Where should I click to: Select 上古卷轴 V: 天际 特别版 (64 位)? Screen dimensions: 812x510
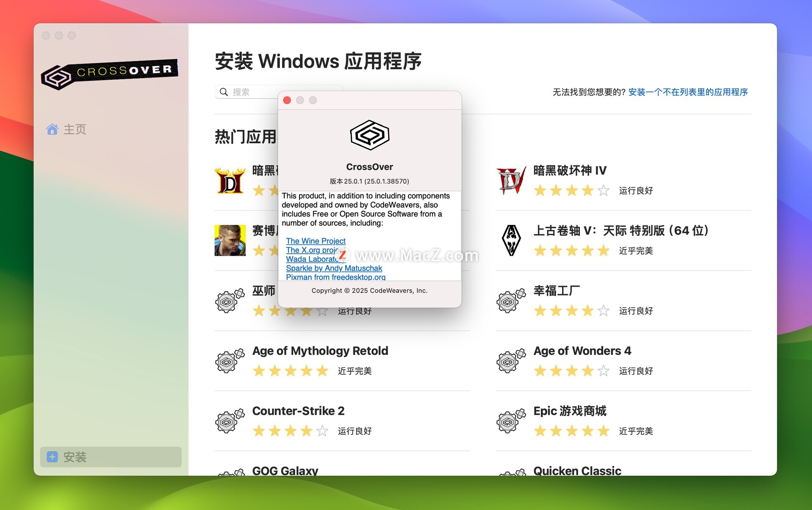pos(621,230)
